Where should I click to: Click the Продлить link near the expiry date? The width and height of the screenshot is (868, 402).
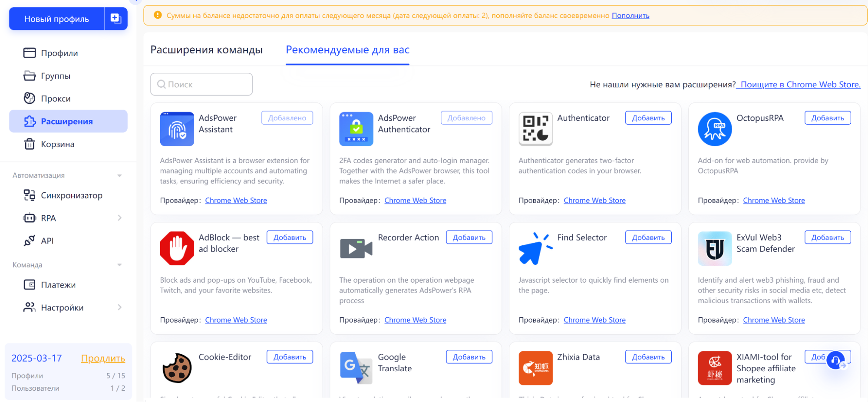103,358
